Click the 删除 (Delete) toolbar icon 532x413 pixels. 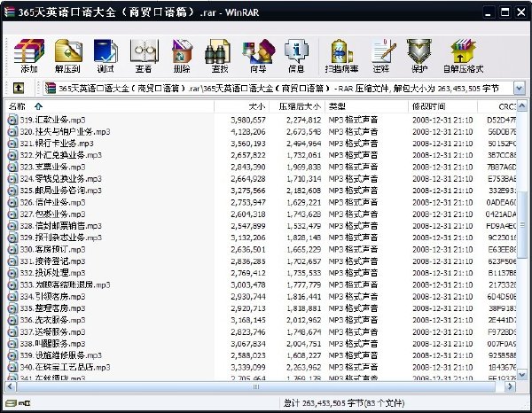tap(182, 56)
